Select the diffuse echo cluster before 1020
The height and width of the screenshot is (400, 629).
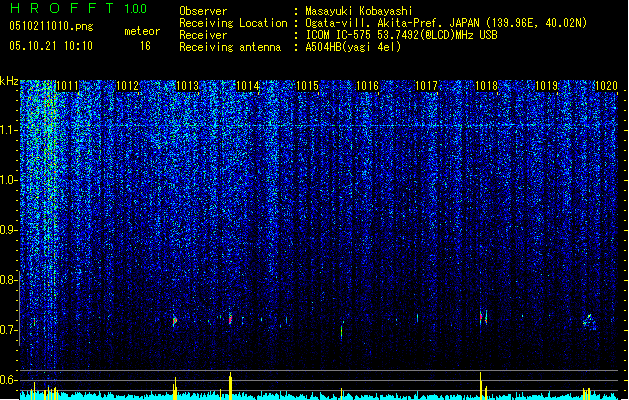589,322
